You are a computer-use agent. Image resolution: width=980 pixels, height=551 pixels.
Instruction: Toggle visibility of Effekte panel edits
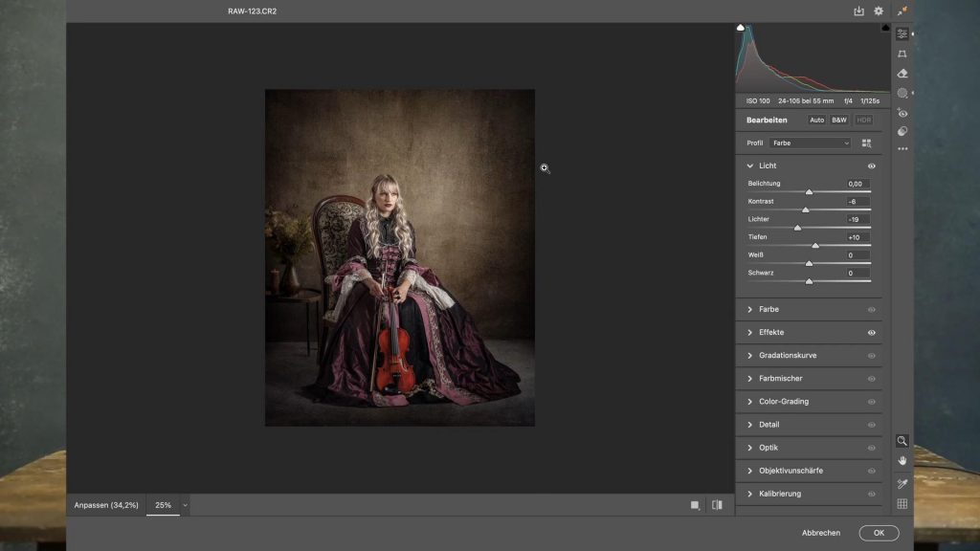871,333
